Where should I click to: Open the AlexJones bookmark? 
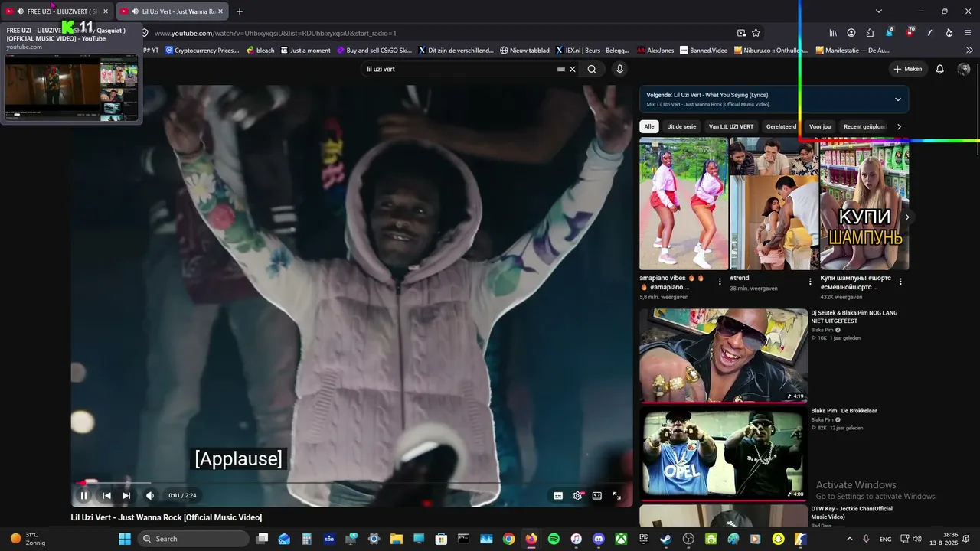pos(656,51)
